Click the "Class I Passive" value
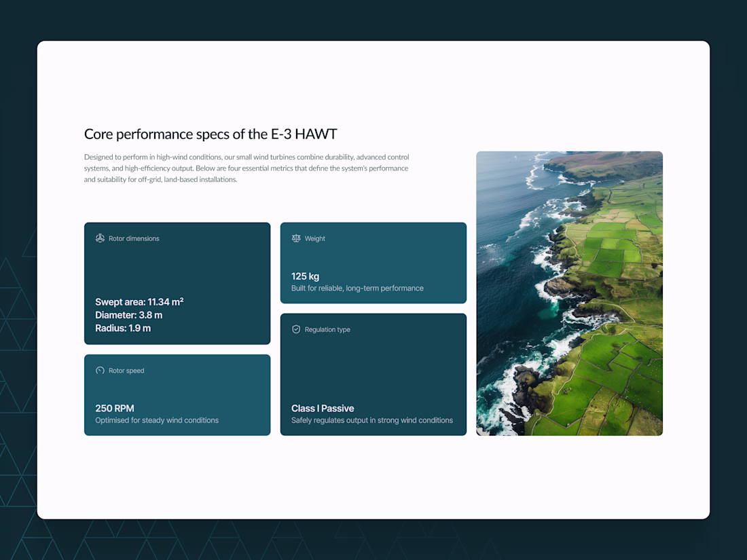The height and width of the screenshot is (560, 747). (323, 408)
